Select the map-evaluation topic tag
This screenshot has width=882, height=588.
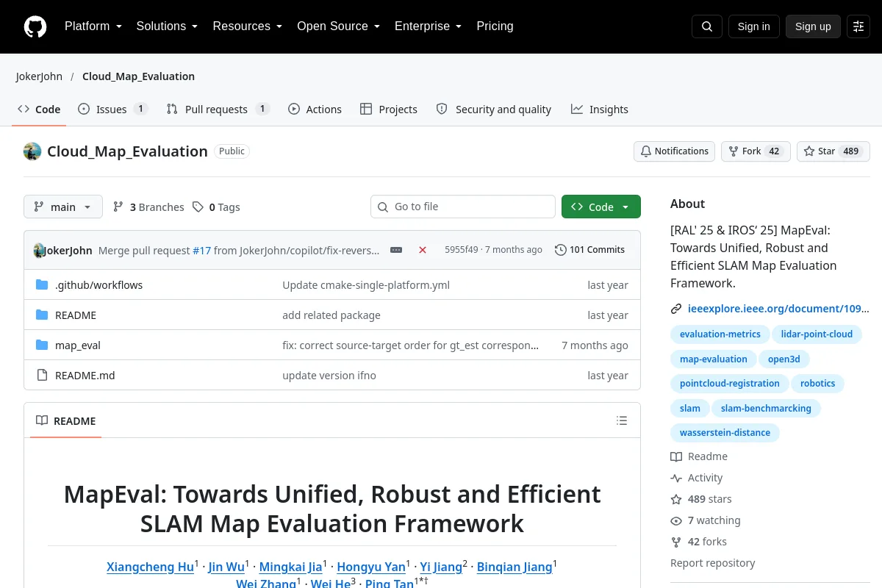coord(714,359)
